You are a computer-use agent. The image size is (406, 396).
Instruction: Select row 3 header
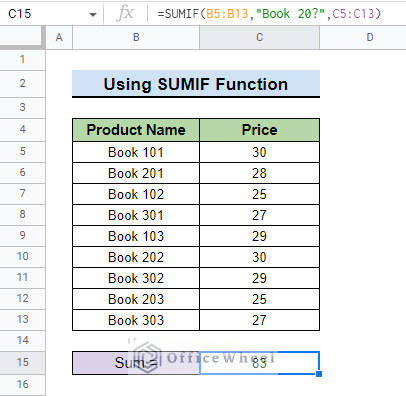(x=22, y=108)
